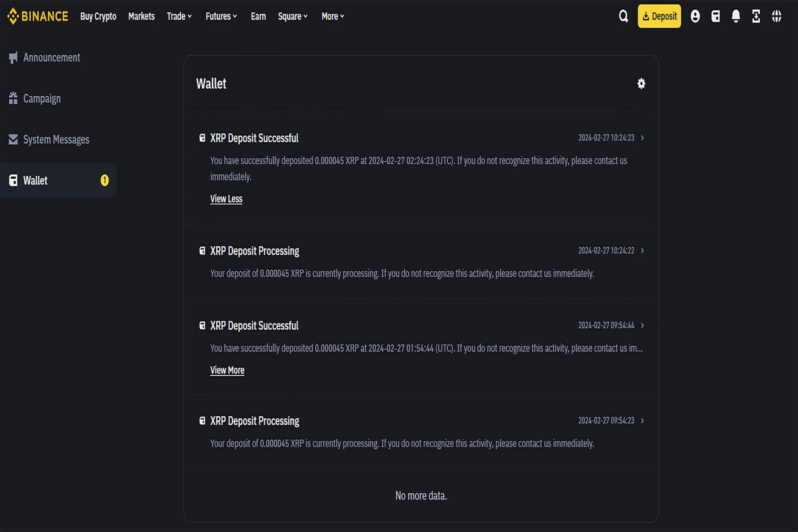This screenshot has height=532, width=798.
Task: Click the timestamp 2024-02-27 10:24:23
Action: tap(606, 138)
